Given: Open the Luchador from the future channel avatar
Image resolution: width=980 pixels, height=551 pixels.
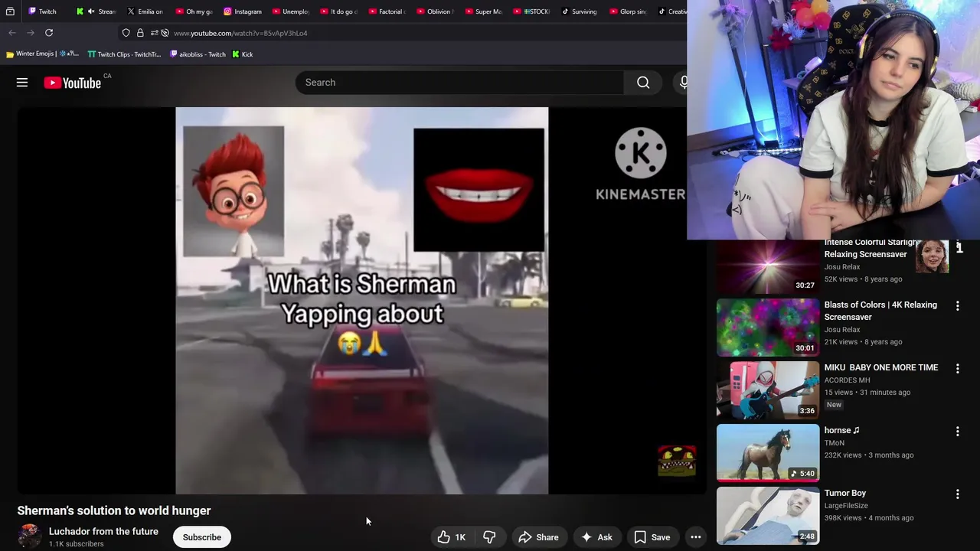Looking at the screenshot, I should click(x=29, y=536).
